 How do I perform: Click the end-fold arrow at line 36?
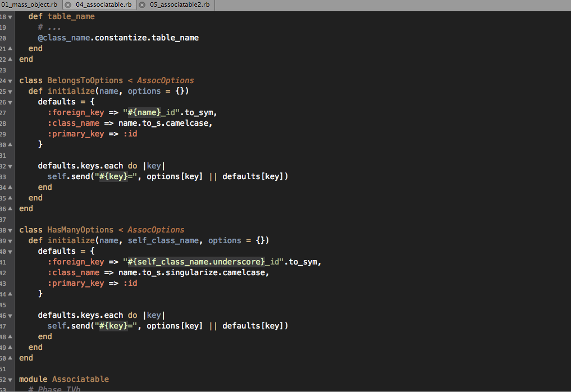[x=10, y=209]
